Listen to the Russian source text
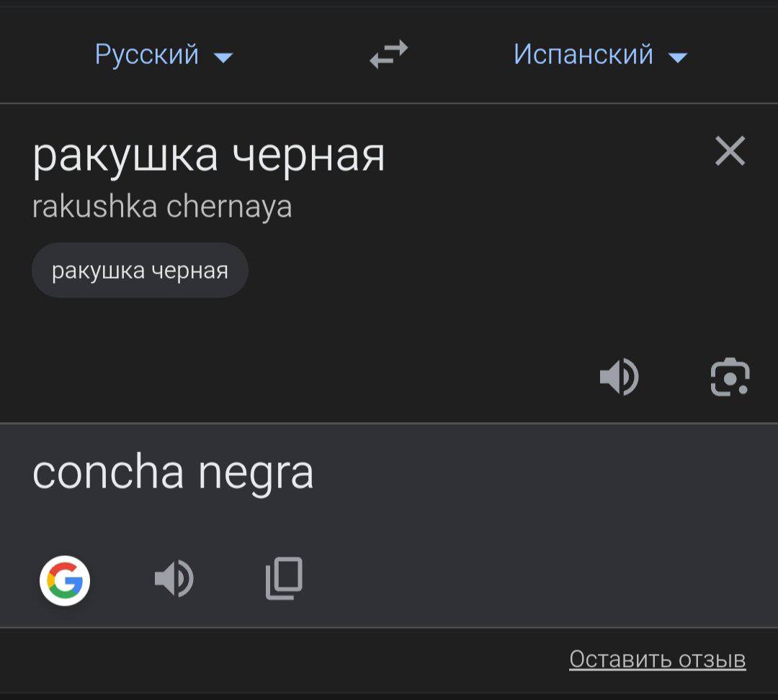Image resolution: width=778 pixels, height=700 pixels. tap(619, 377)
